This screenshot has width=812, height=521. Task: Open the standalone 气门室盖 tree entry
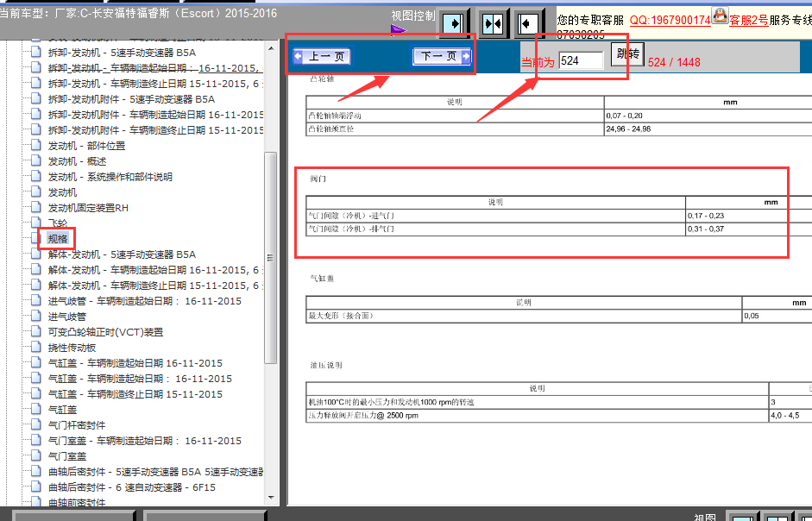67,456
